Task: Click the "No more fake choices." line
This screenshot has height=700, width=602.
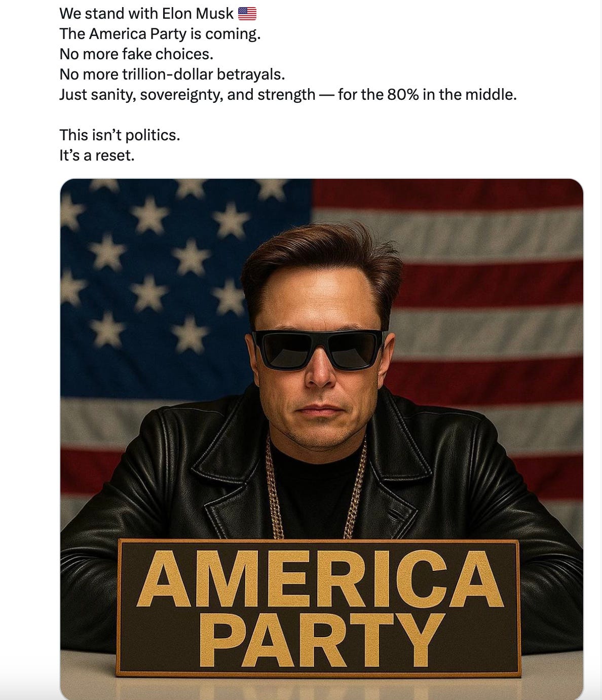Action: pyautogui.click(x=136, y=54)
